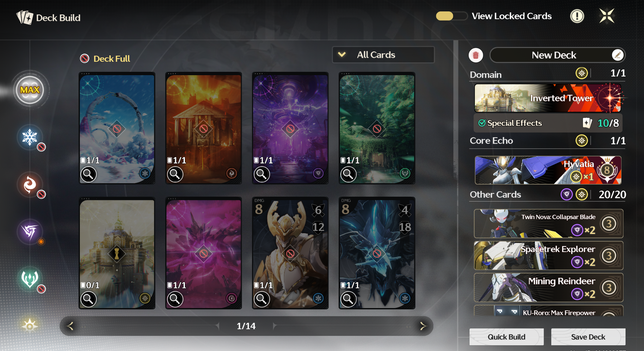The image size is (644, 351).
Task: Click the page 1/14 slider bar
Action: click(x=246, y=326)
